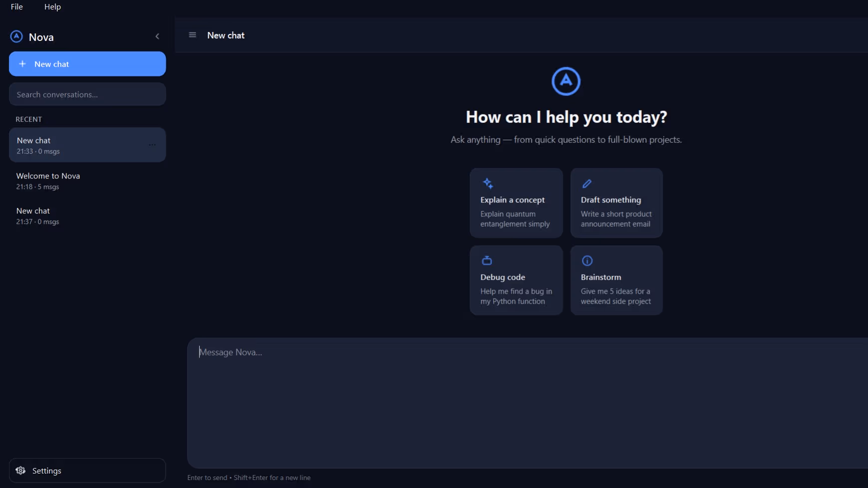Click the Debug code card icon
Screen dimensions: 868x488
487,261
